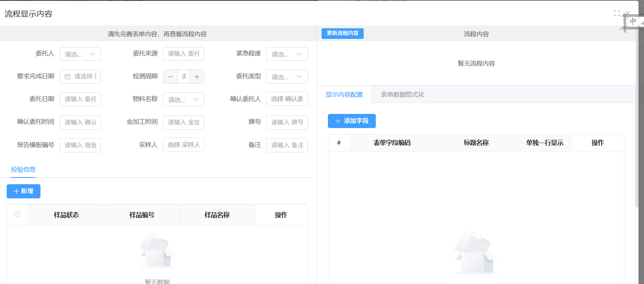644x284 pixels.
Task: Select the 显示内容配置 tab
Action: pos(344,95)
